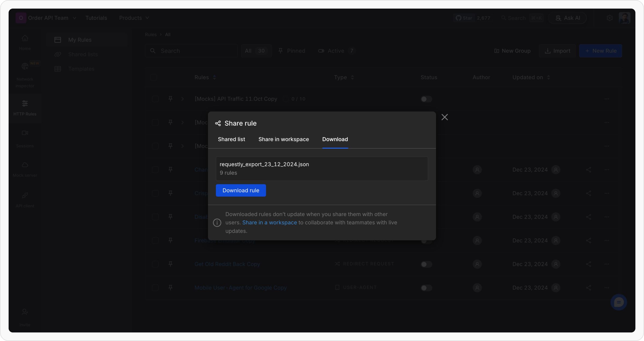This screenshot has width=644, height=341.
Task: Switch to the Shared list tab
Action: [x=231, y=139]
